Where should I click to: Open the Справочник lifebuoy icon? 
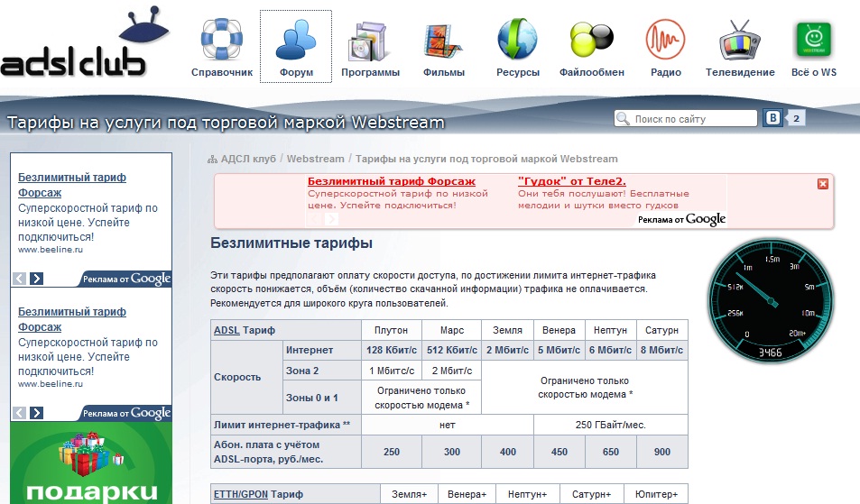tap(222, 40)
